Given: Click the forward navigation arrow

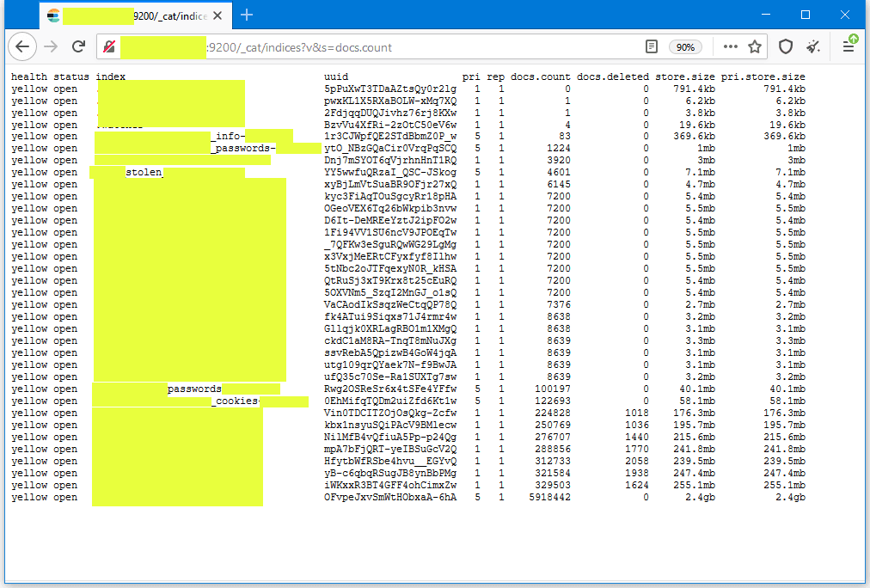Looking at the screenshot, I should (51, 47).
